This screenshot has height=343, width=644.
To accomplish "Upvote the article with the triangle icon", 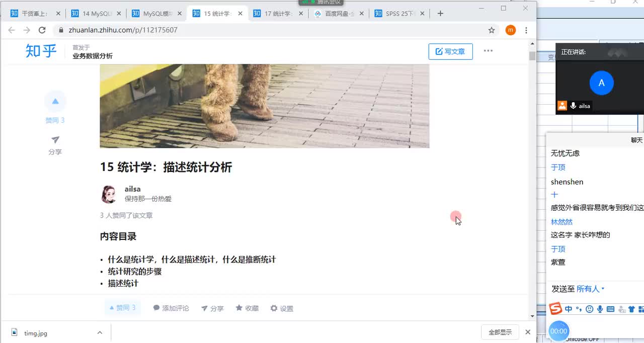I will [55, 102].
